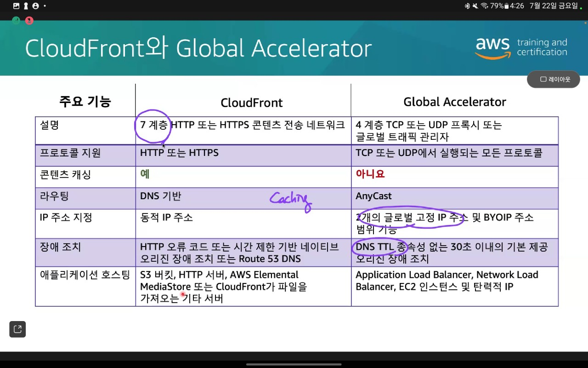Tap the red 아니요 cell in the table
Image resolution: width=588 pixels, height=368 pixels.
(x=370, y=174)
